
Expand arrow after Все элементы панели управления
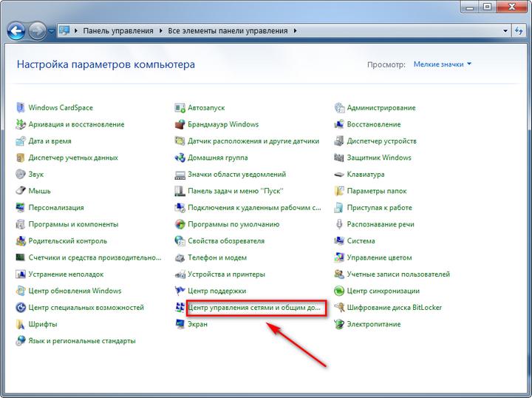tap(295, 31)
